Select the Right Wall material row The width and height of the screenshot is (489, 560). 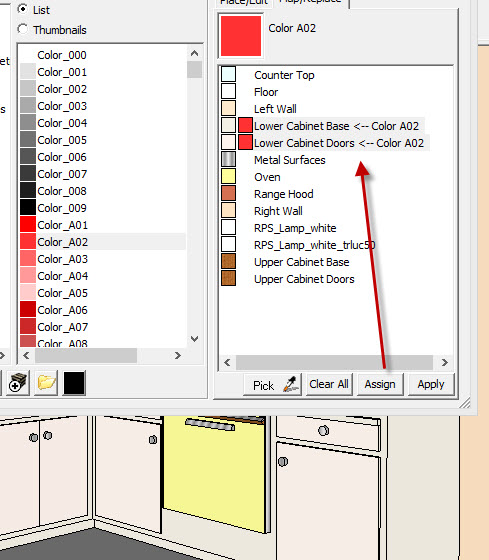click(278, 211)
